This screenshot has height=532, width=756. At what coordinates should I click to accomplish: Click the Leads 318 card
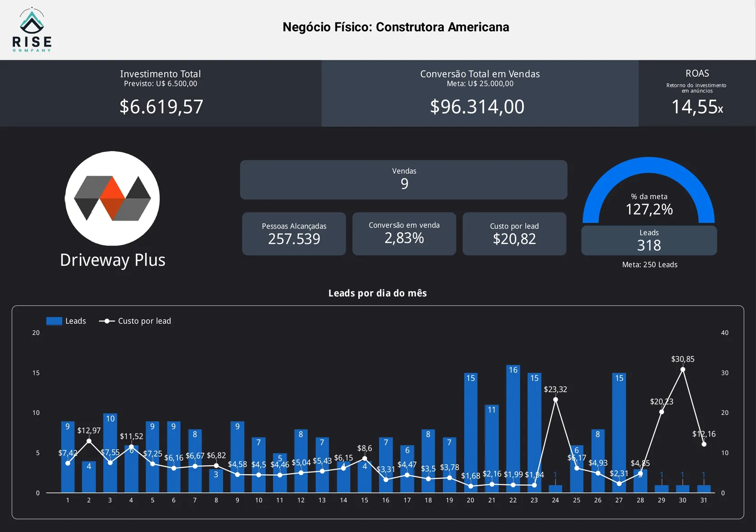[649, 241]
